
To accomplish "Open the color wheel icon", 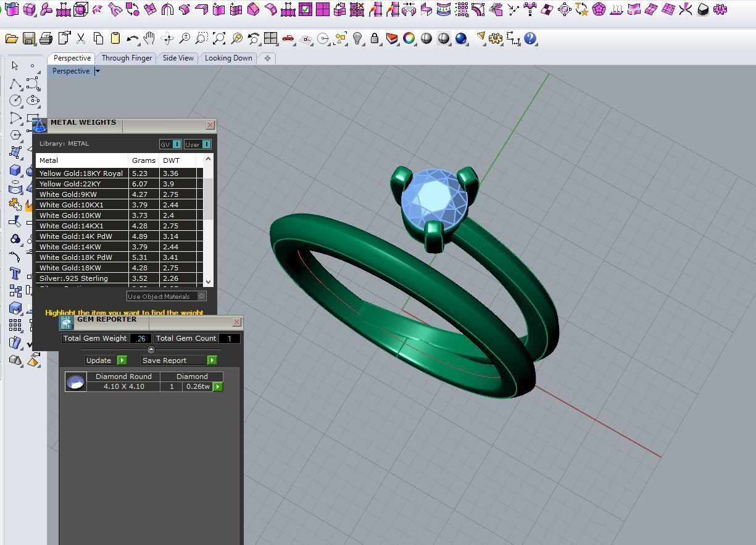I will point(409,39).
